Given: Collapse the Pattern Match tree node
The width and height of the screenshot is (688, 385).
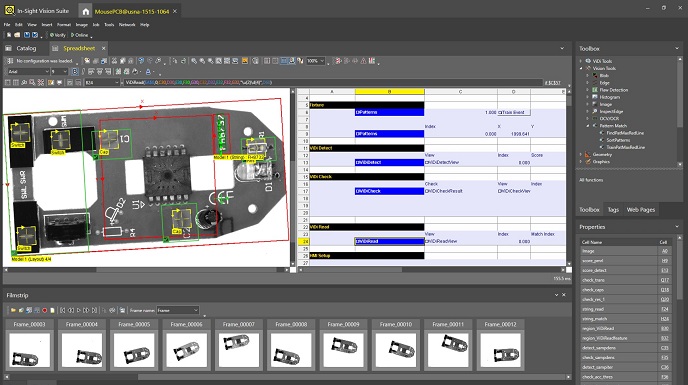Looking at the screenshot, I should pos(588,126).
